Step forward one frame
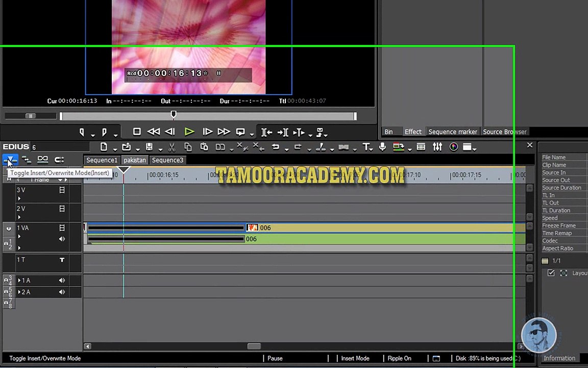 (207, 132)
